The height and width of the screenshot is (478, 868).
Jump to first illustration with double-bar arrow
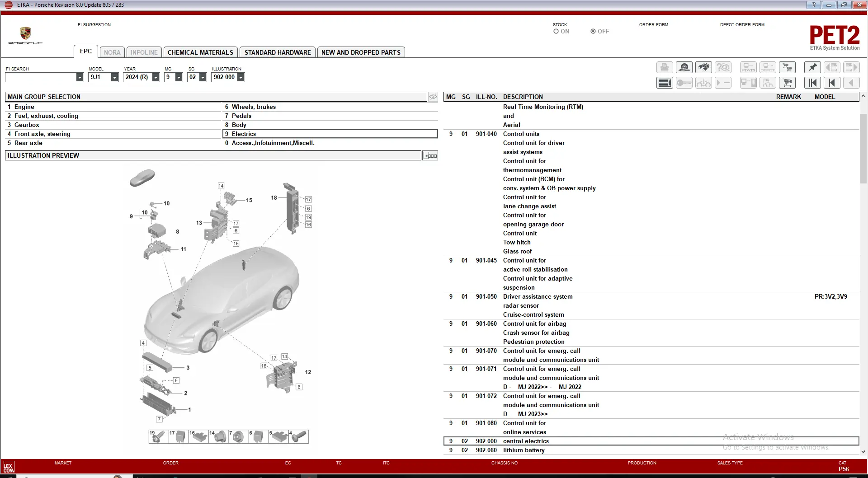(x=812, y=83)
